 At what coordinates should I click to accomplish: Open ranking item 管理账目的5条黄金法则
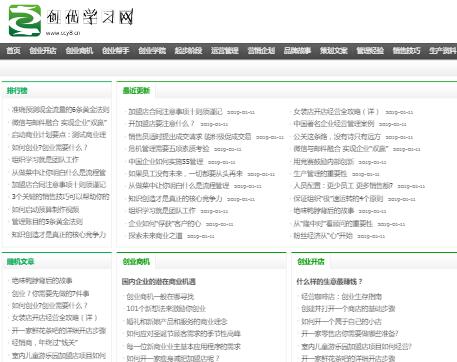point(47,222)
